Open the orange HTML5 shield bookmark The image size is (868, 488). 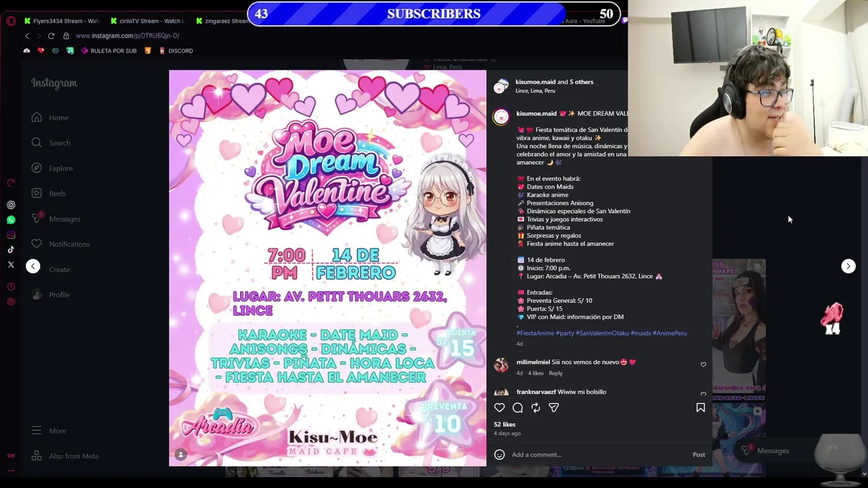(148, 51)
